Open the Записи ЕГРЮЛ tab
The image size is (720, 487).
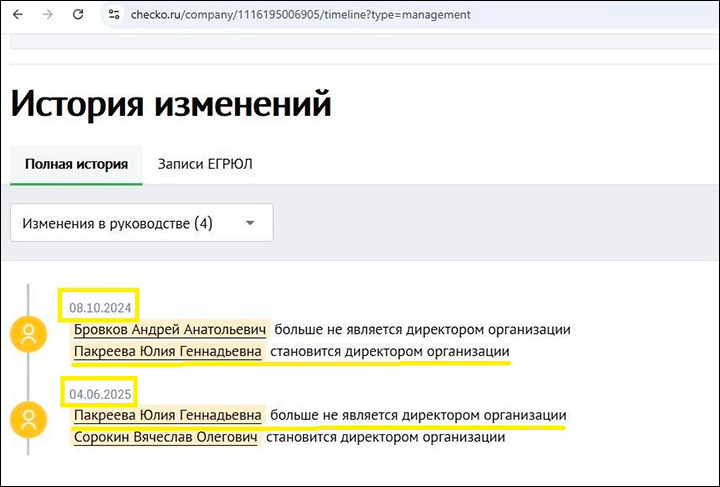[205, 164]
